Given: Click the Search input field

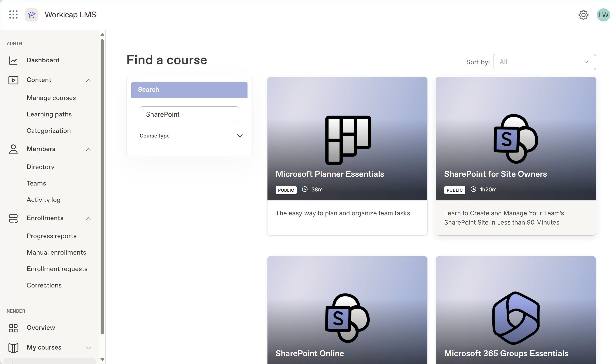Looking at the screenshot, I should tap(190, 114).
